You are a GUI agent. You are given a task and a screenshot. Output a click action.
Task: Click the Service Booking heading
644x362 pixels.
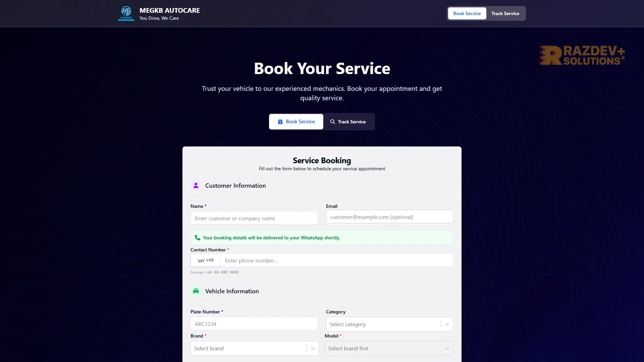tap(322, 161)
